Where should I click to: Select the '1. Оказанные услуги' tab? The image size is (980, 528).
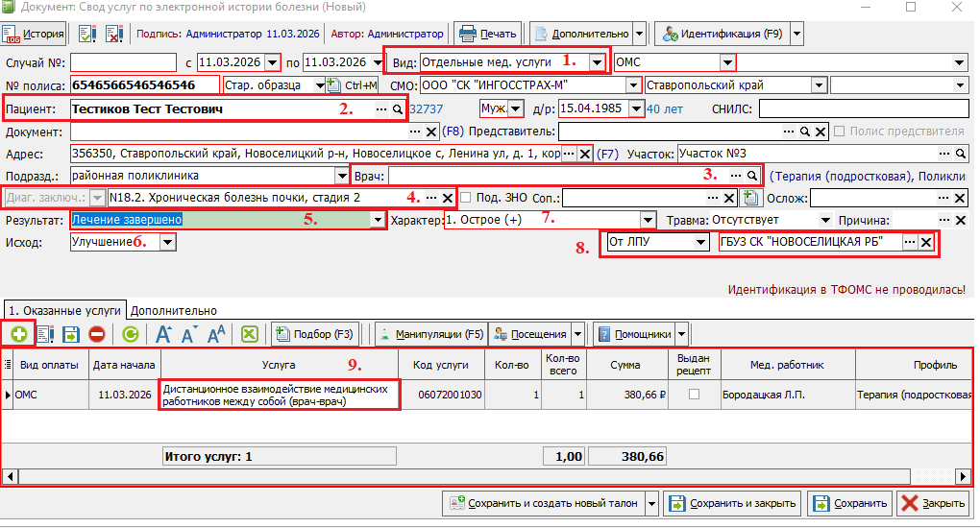point(64,311)
